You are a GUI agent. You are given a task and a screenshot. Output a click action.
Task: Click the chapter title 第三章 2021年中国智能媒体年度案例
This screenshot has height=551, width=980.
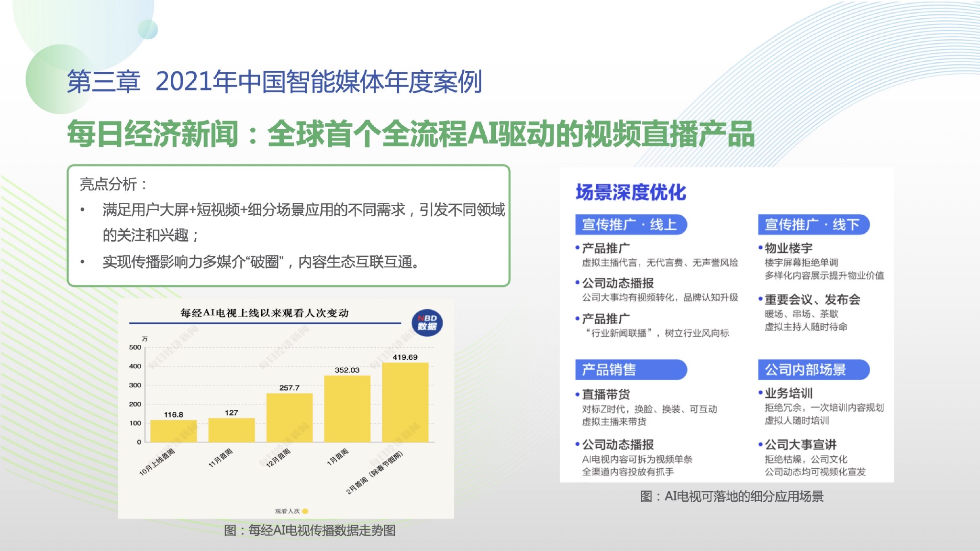(x=274, y=82)
